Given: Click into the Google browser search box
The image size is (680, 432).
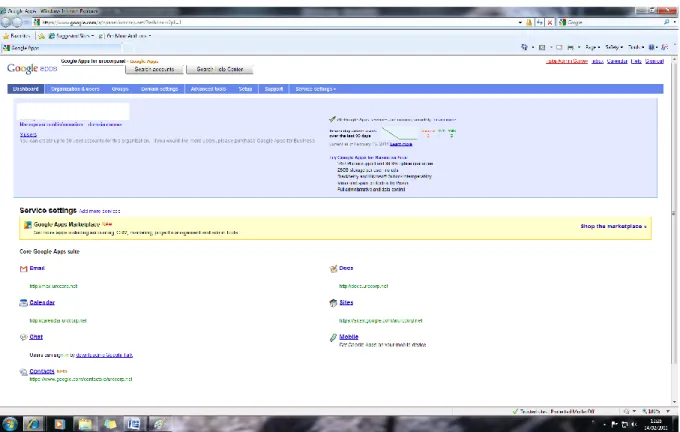Looking at the screenshot, I should (x=614, y=22).
